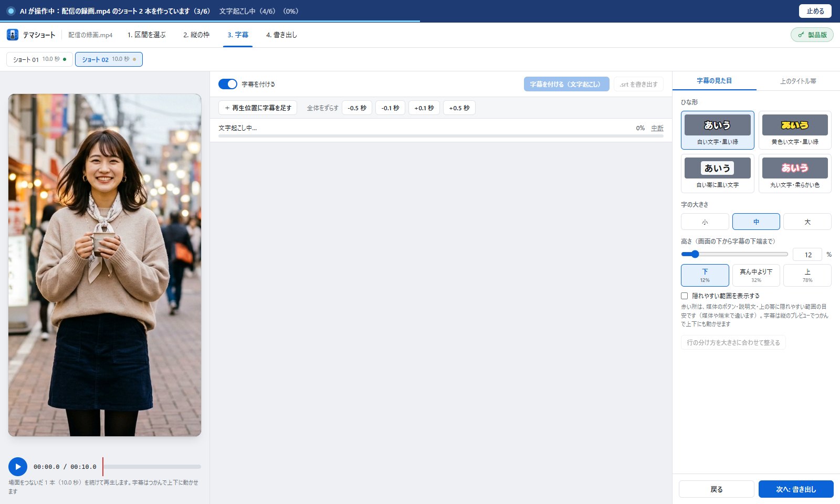This screenshot has height=504, width=840.
Task: Click the 戻る button
Action: (x=717, y=489)
